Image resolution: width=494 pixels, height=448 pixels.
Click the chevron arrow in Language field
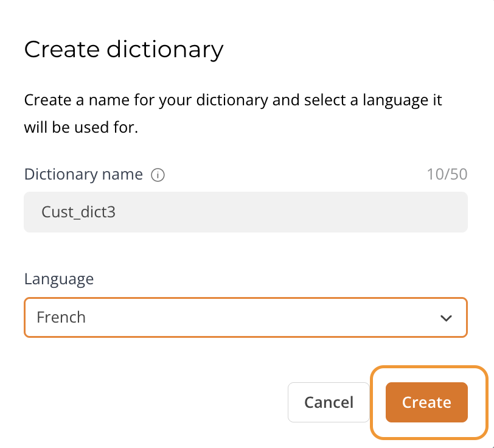click(x=446, y=318)
